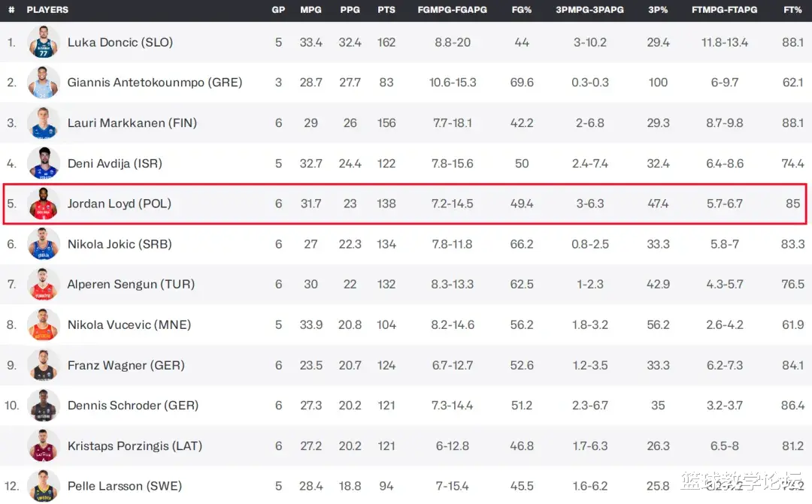Sort by FT% column header
812x504 pixels.
coord(792,10)
